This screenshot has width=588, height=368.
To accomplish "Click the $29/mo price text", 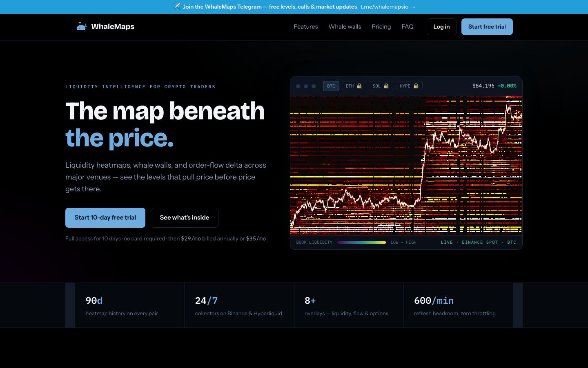I will (x=191, y=239).
